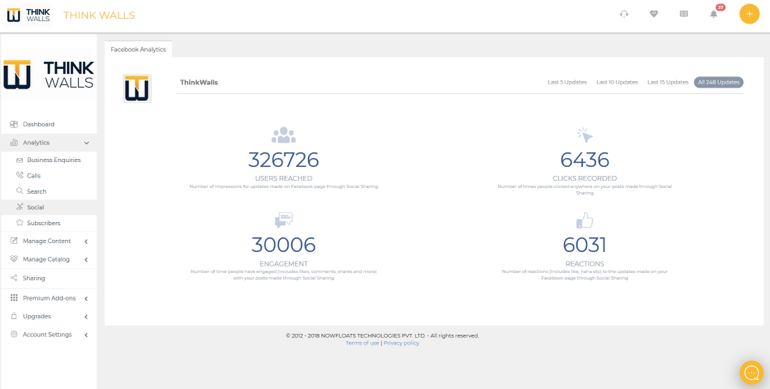
Task: Expand the Manage Content menu arrow
Action: (86, 242)
